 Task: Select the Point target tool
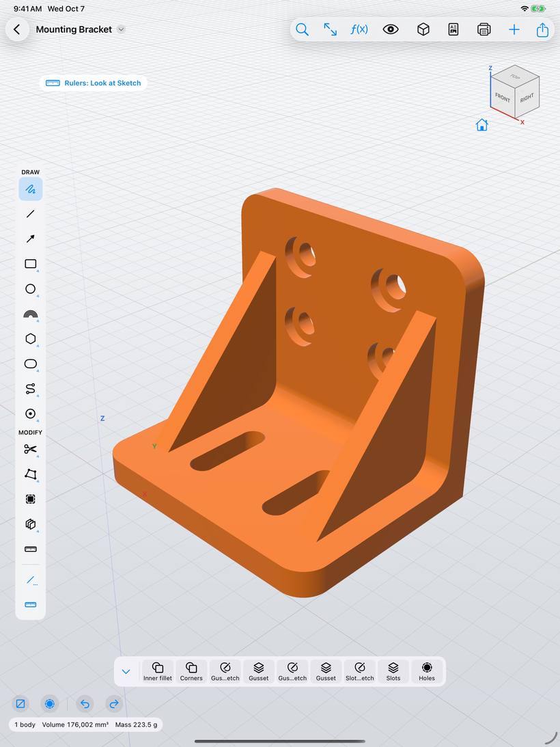pos(31,413)
